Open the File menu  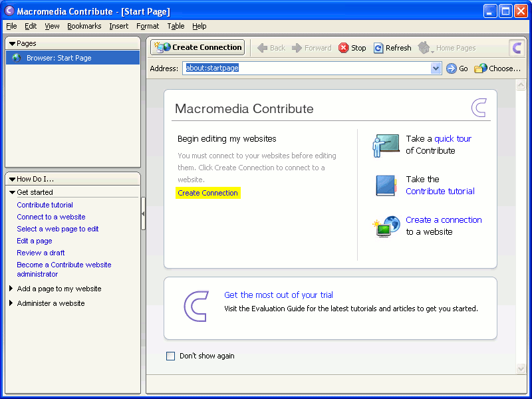(x=11, y=26)
